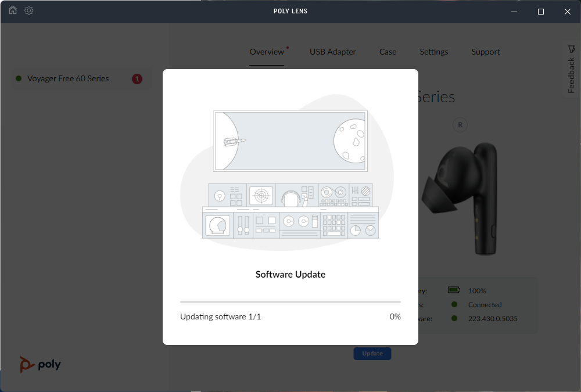This screenshot has height=392, width=581.
Task: Click the battery level icon
Action: (x=454, y=290)
